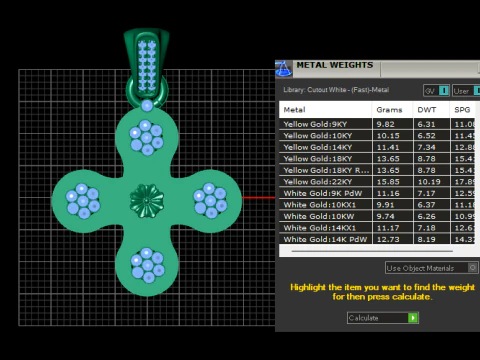Screen dimensions: 480x360
Task: Click the 13.65 grams in Yellow Gold:18KY row
Action: (388, 159)
